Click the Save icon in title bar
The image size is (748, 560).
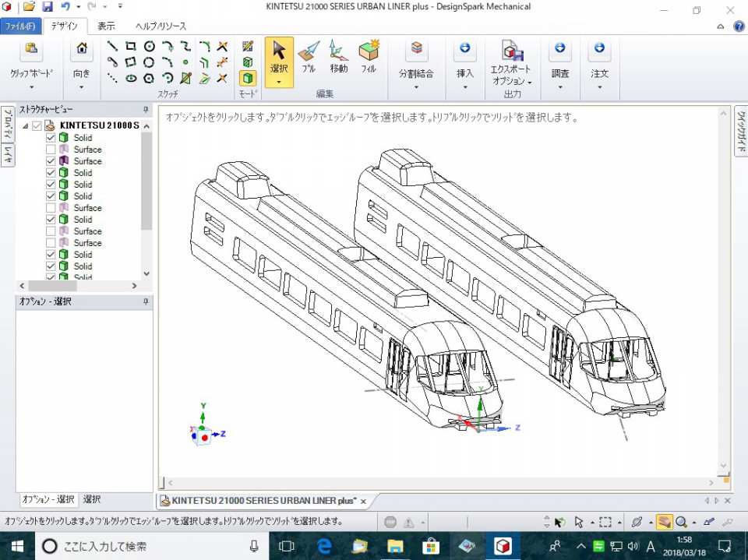coord(48,7)
